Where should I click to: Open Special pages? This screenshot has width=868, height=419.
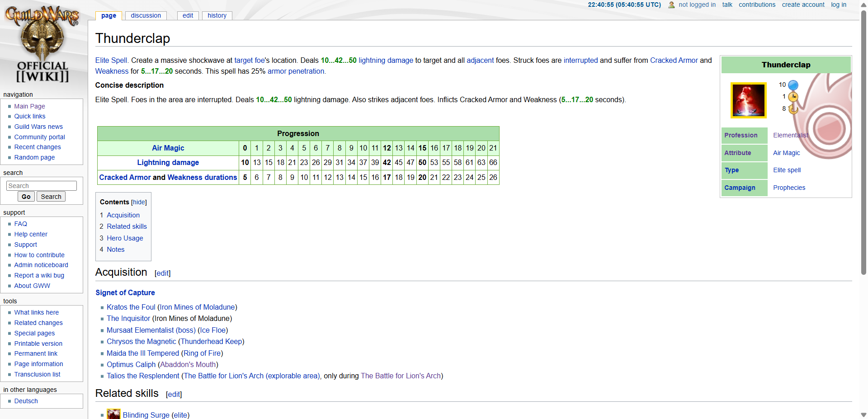[x=34, y=333]
